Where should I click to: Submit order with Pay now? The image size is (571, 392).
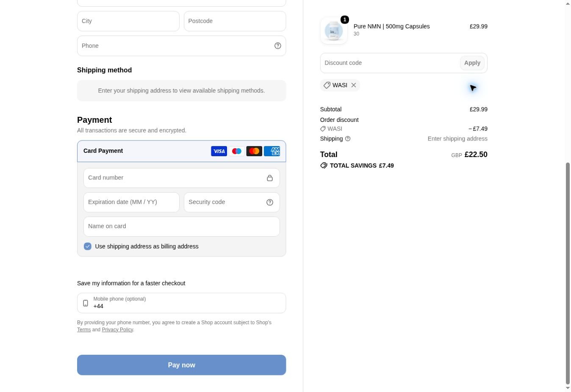pyautogui.click(x=181, y=365)
